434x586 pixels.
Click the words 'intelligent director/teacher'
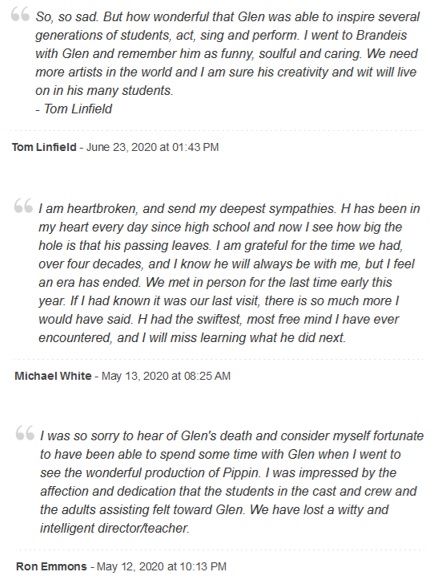114,528
